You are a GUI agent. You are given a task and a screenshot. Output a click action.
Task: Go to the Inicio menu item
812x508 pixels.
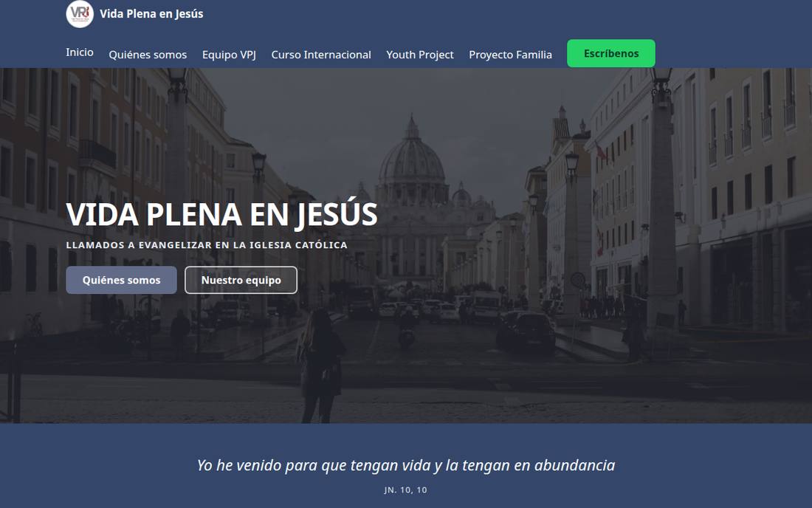[x=80, y=52]
